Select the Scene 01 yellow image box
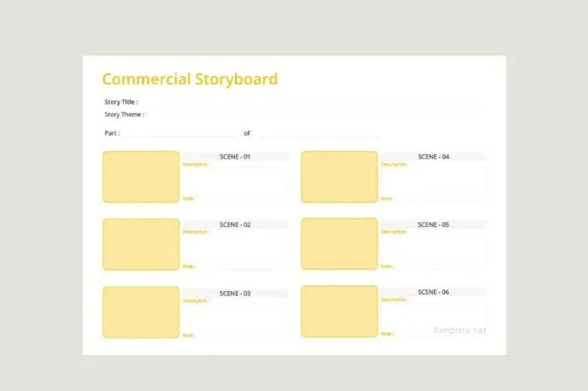The height and width of the screenshot is (391, 588). point(141,177)
